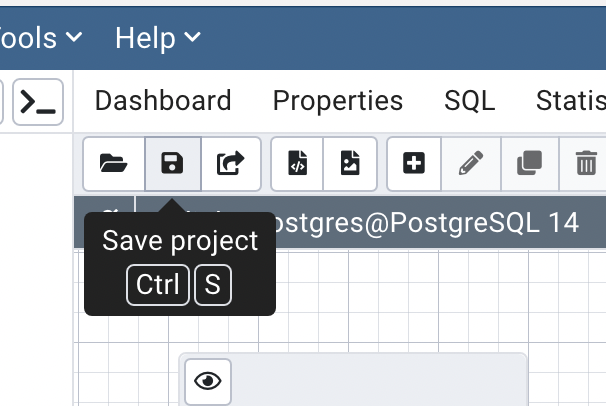Screen dimensions: 606x406
Task: Download the diagram image icon
Action: coord(350,163)
